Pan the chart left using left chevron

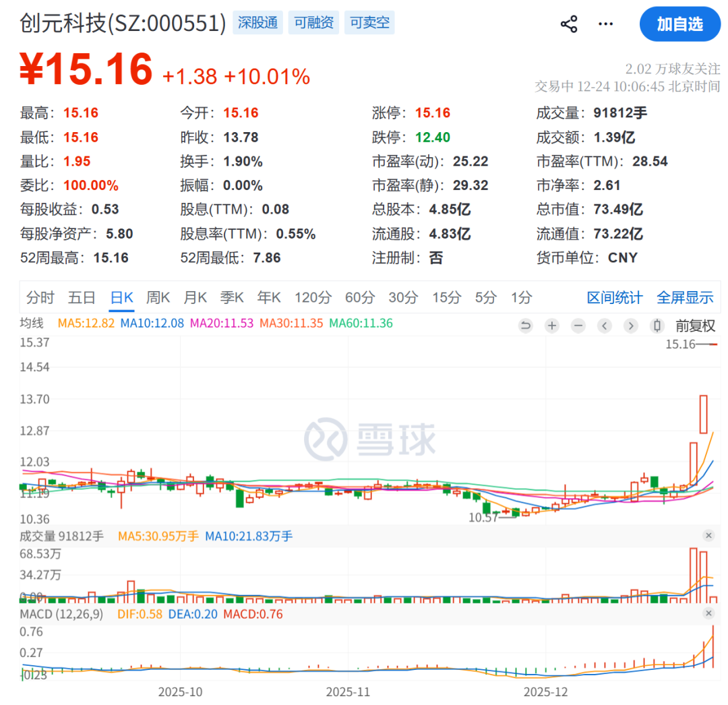point(604,326)
